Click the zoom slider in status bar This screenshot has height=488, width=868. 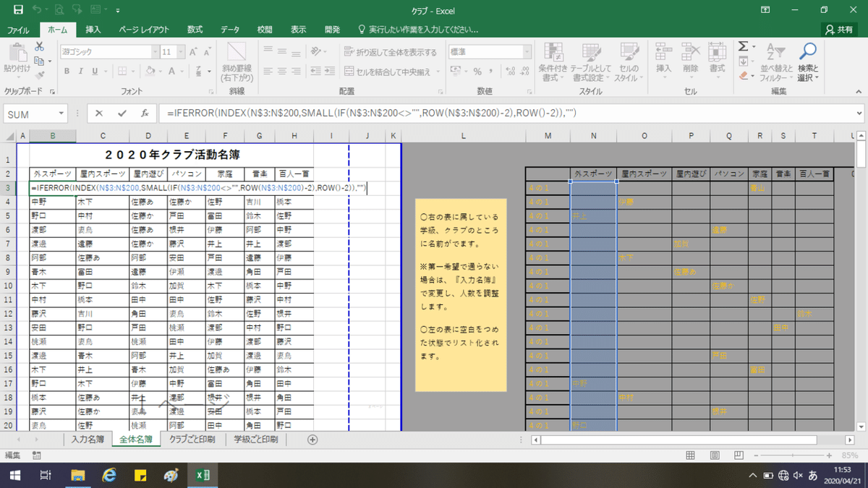pos(793,455)
